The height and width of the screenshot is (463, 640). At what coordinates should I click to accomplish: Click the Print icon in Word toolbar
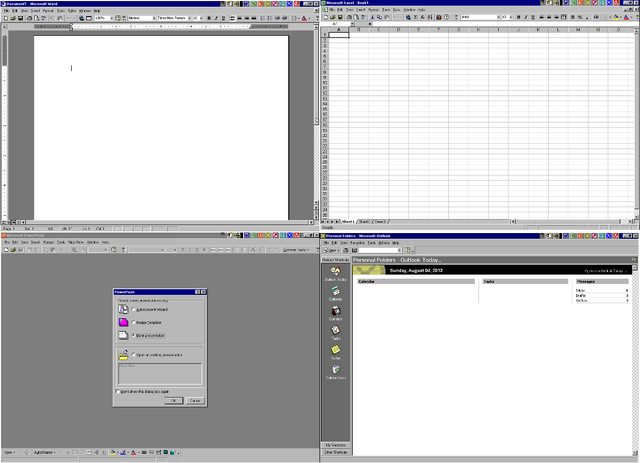click(x=29, y=18)
